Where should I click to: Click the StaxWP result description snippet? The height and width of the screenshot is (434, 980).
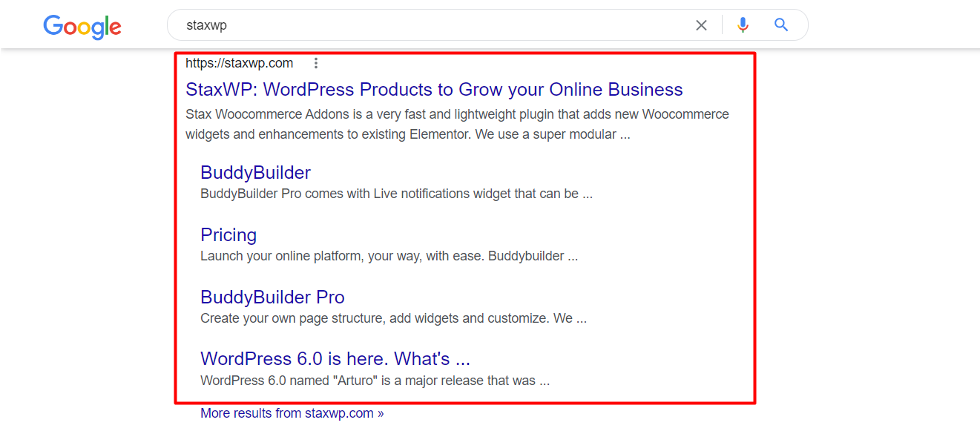coord(457,124)
